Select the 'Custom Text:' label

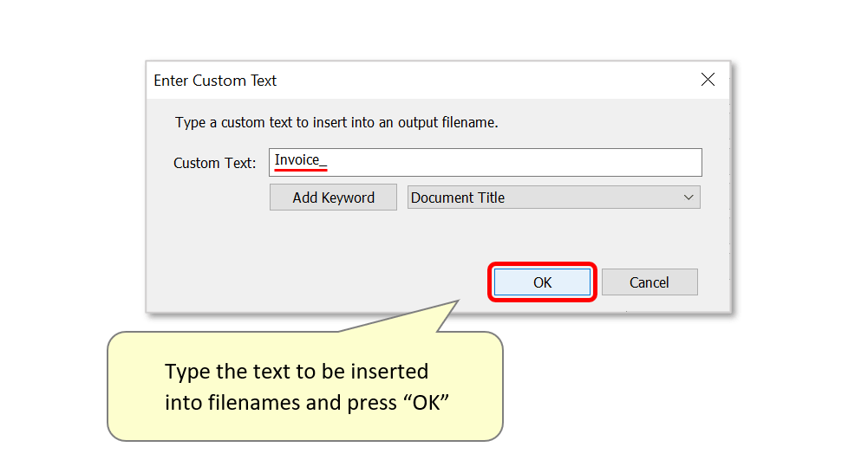[215, 163]
